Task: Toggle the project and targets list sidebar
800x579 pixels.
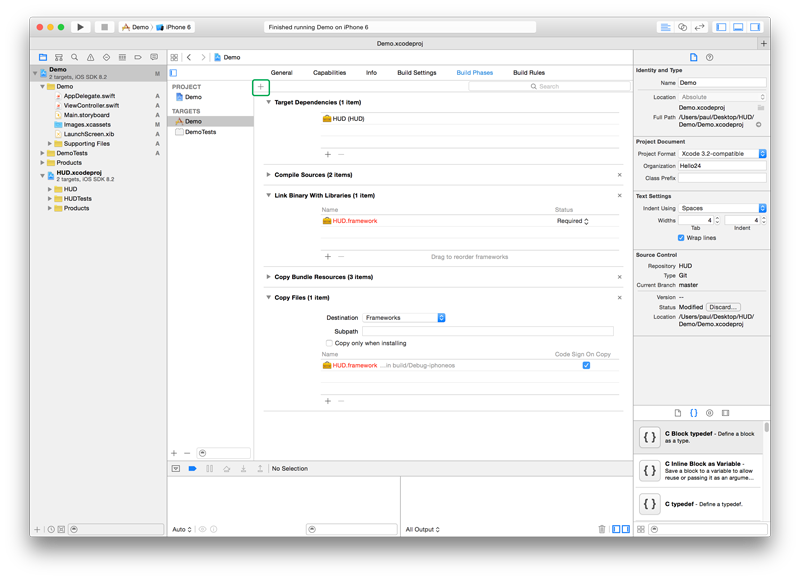Action: point(173,72)
